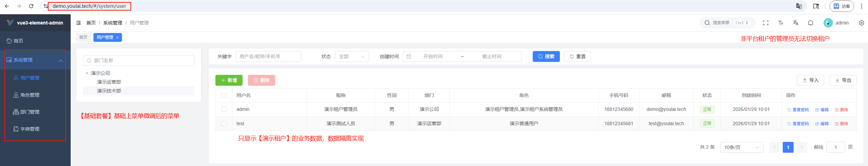Delete the test user row

[x=842, y=124]
